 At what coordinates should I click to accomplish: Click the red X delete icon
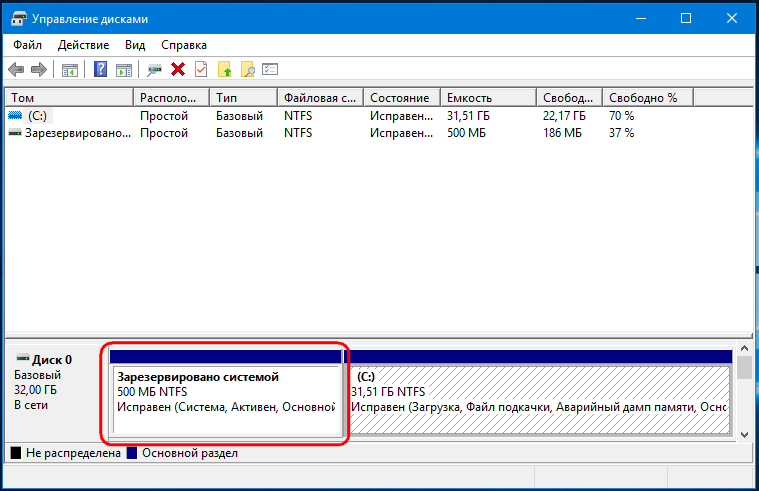tap(178, 69)
